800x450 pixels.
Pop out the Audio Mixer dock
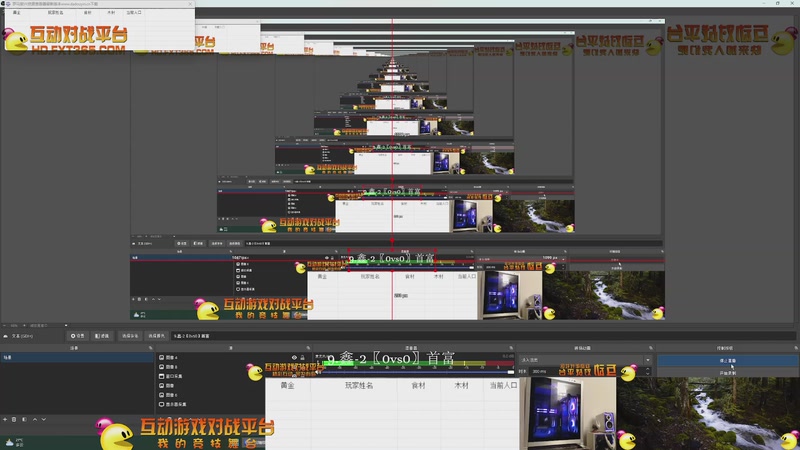[x=511, y=348]
